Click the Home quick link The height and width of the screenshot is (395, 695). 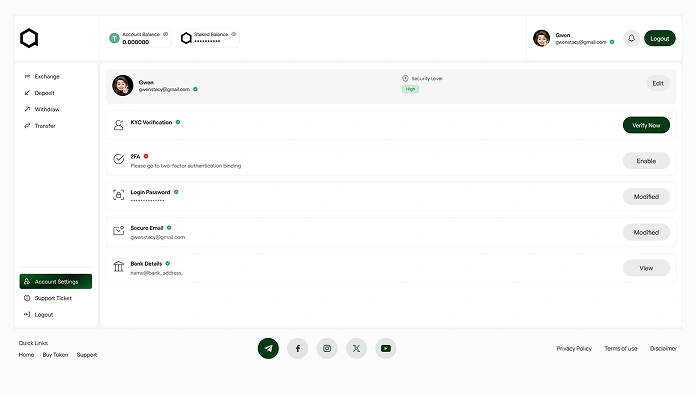pyautogui.click(x=26, y=355)
